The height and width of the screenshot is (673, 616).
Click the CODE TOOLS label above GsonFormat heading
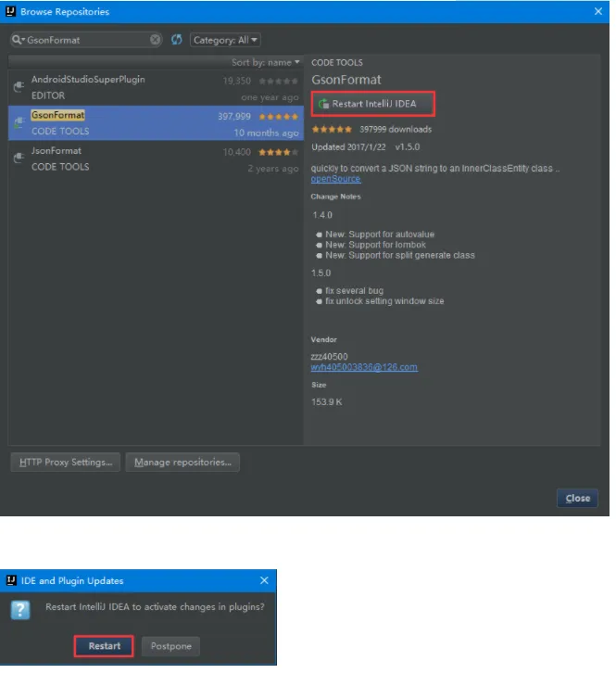click(337, 63)
